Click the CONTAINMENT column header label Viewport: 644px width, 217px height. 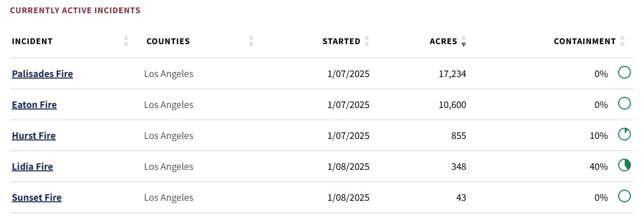tap(585, 42)
